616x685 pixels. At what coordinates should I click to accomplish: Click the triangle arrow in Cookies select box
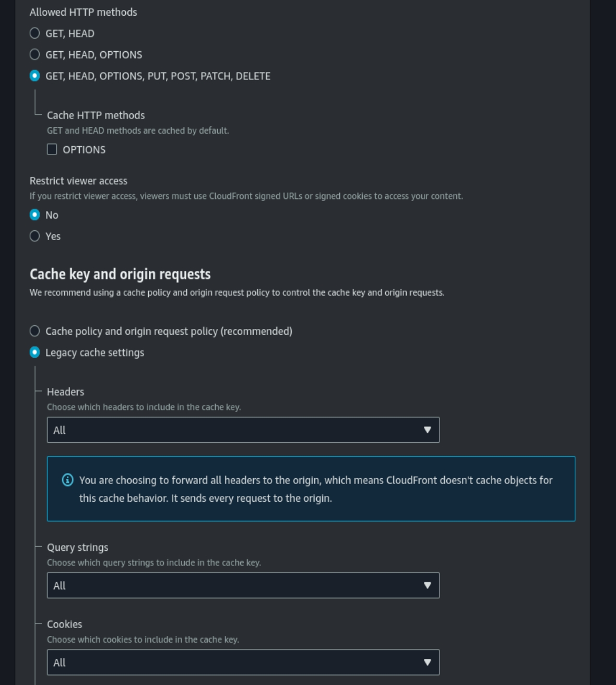coord(428,662)
